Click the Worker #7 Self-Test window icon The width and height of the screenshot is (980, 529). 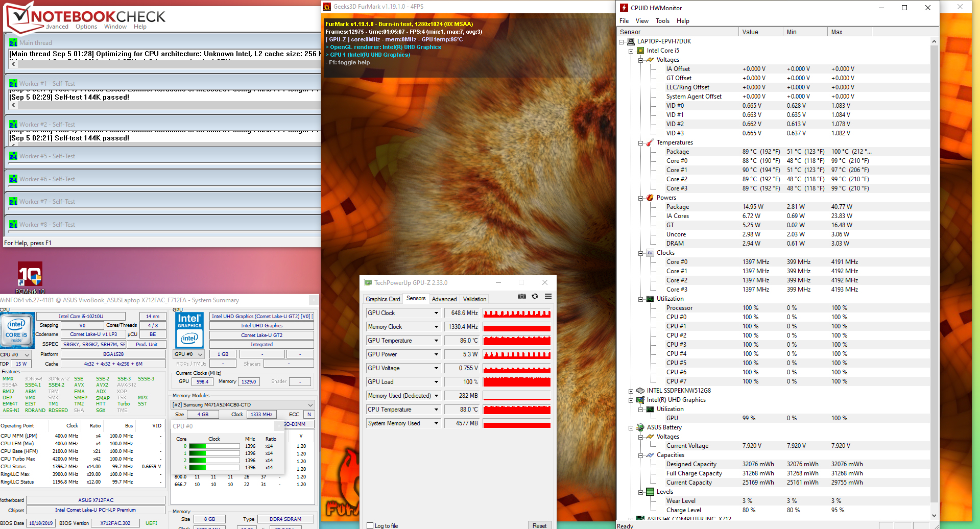[x=13, y=201]
